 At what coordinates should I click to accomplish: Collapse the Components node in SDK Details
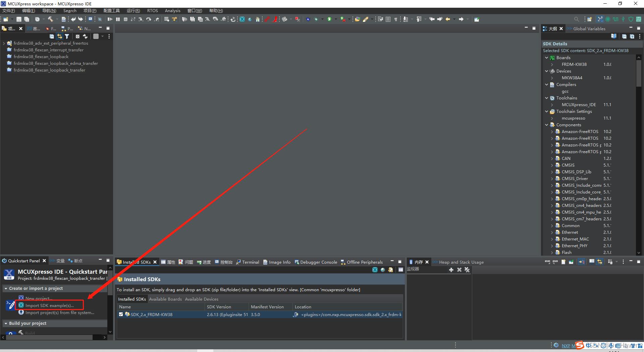pyautogui.click(x=546, y=125)
